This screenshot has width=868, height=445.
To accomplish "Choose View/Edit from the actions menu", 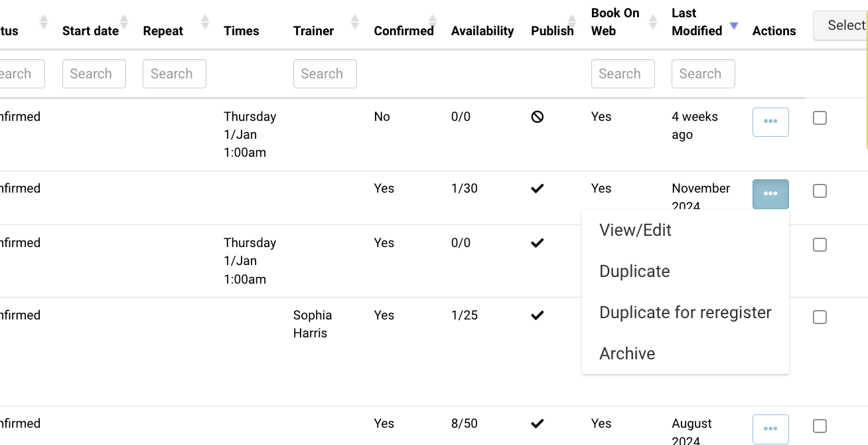I will point(635,230).
